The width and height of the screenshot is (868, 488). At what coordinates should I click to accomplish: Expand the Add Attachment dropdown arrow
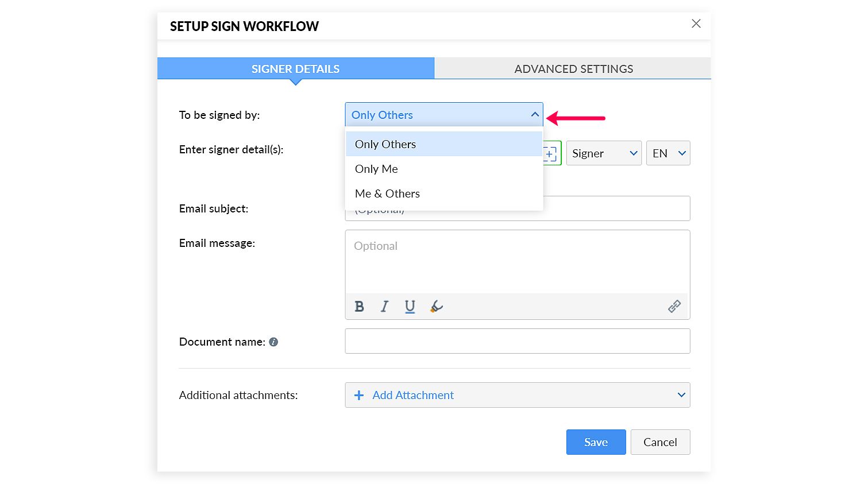(681, 395)
